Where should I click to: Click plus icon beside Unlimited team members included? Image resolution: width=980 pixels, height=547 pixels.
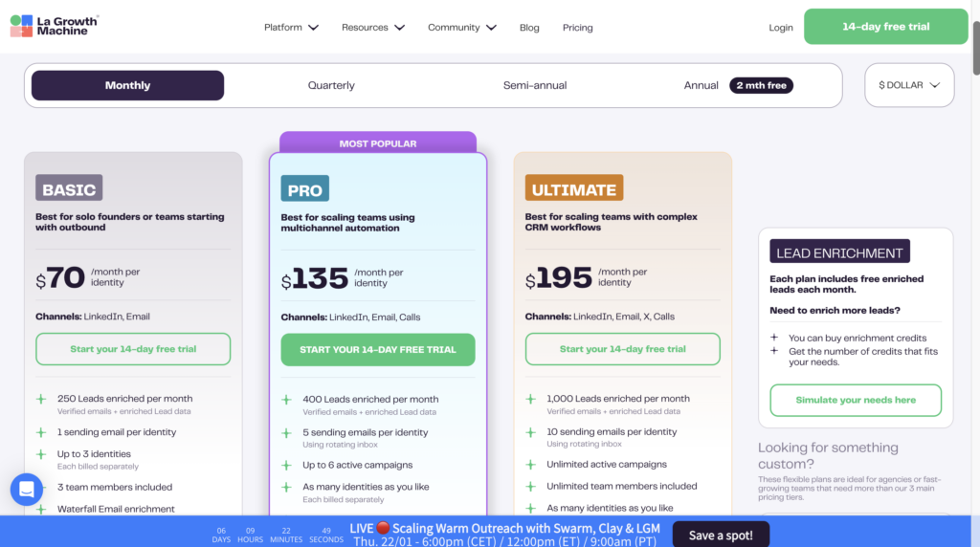tap(530, 487)
